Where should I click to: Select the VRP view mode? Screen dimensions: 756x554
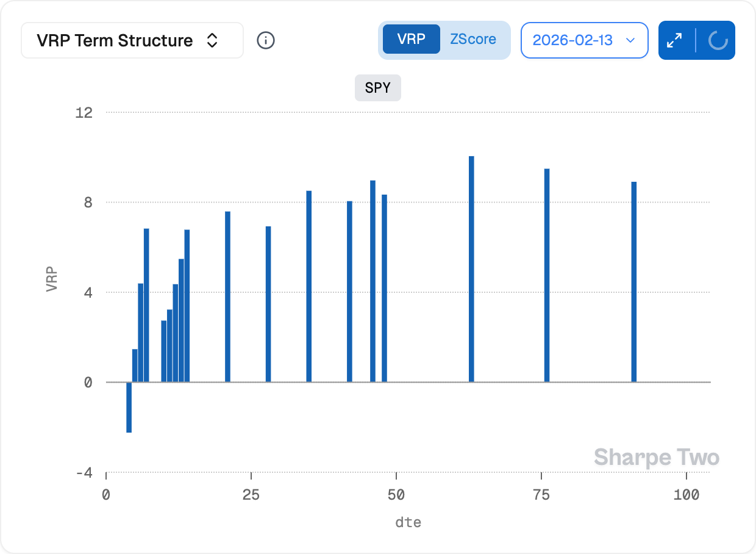410,40
